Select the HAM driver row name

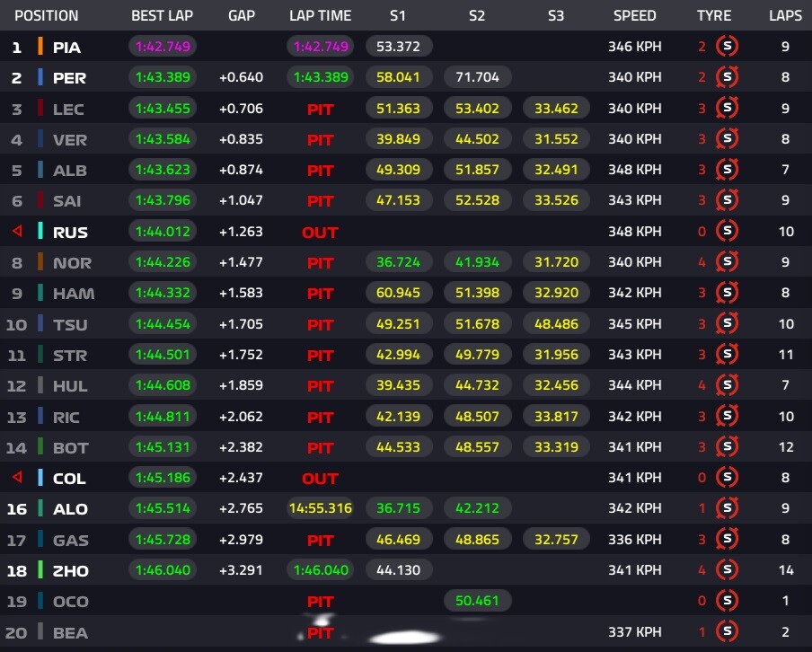coord(74,294)
